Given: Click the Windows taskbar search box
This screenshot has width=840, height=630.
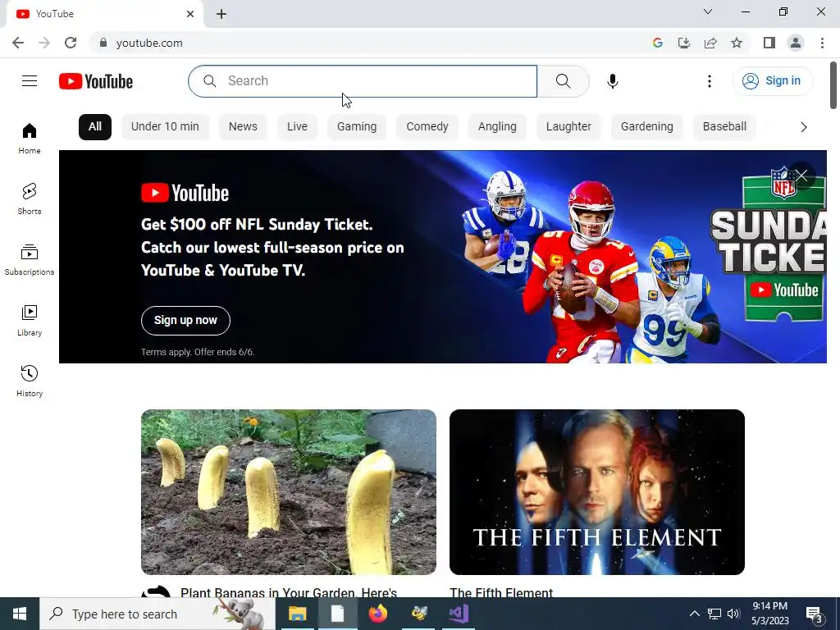Looking at the screenshot, I should coord(157,614).
